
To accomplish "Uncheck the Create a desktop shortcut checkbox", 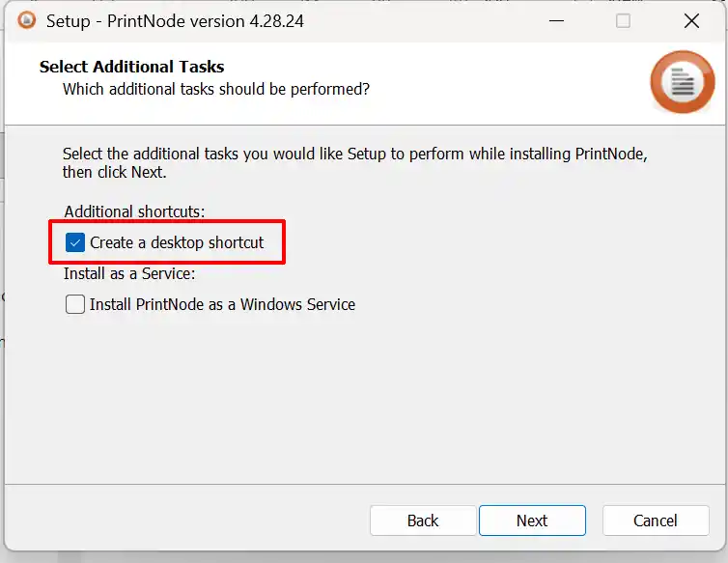I will point(75,242).
